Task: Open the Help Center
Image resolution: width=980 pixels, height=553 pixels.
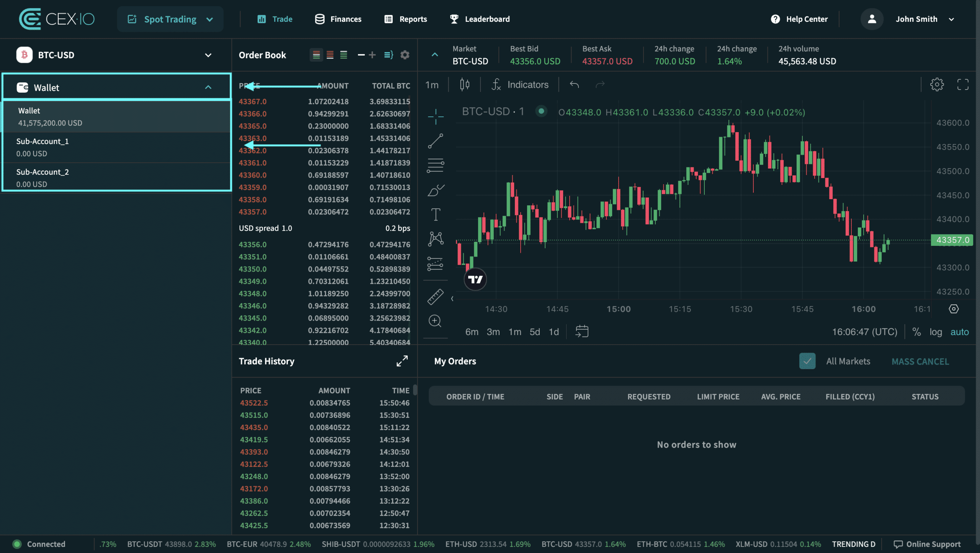Action: (x=799, y=19)
